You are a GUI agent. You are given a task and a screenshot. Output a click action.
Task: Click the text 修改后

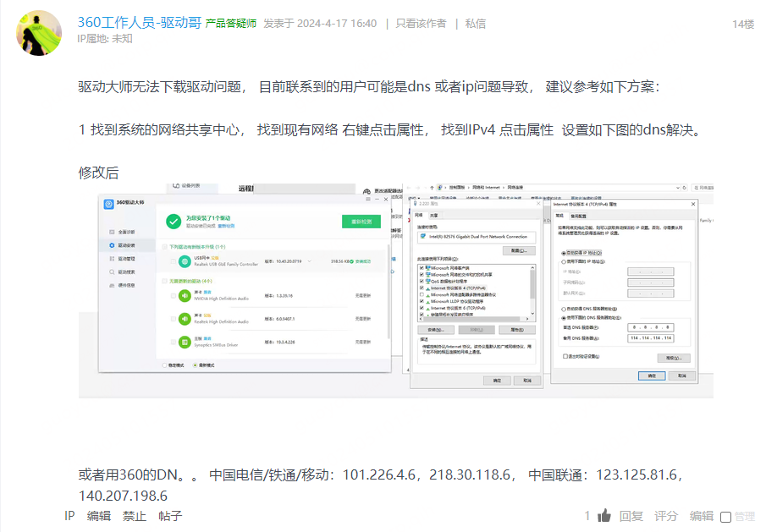tap(99, 173)
